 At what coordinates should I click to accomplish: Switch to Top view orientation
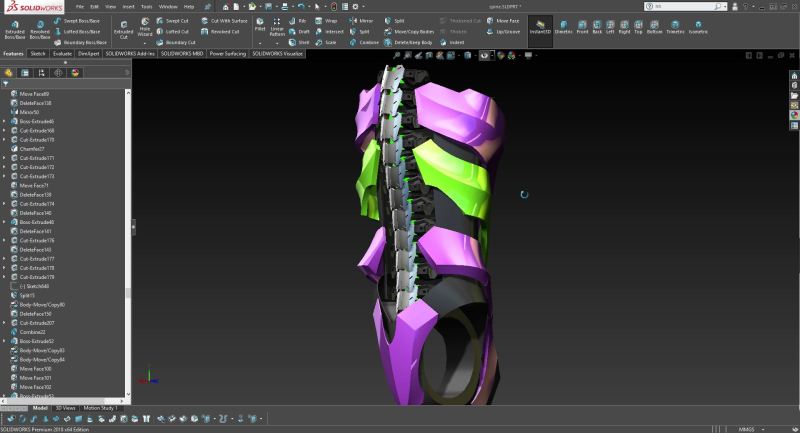click(638, 27)
